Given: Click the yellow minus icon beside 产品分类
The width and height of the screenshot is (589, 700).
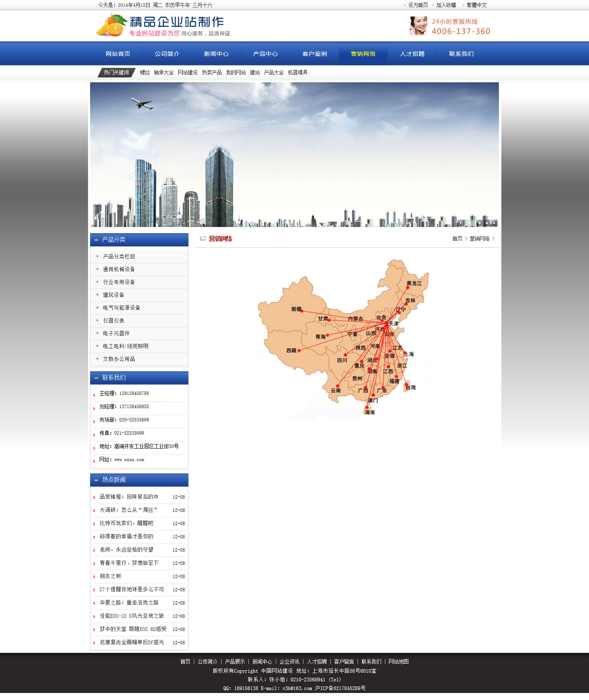Looking at the screenshot, I should [x=96, y=240].
